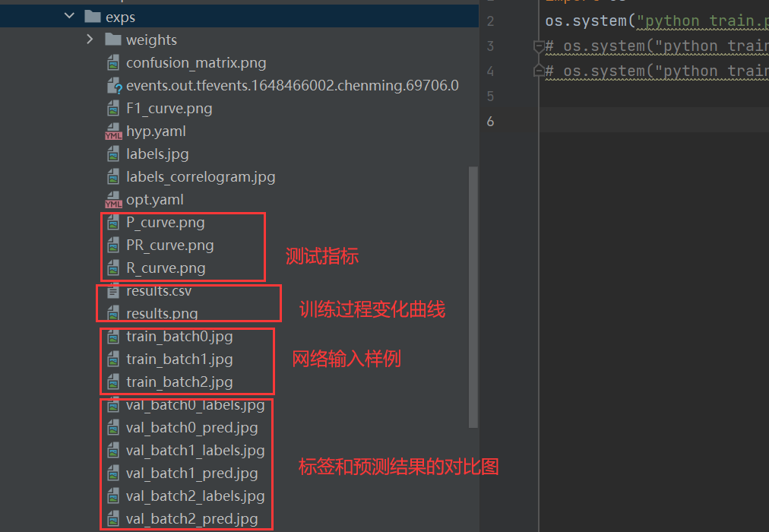The height and width of the screenshot is (532, 769).
Task: Click the events.out.tfevents unknown file icon
Action: tap(114, 85)
